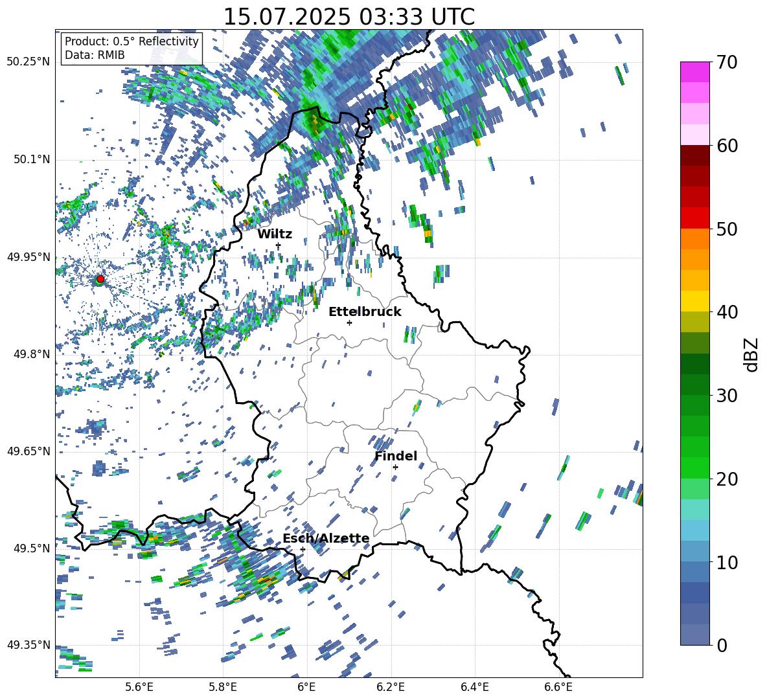Click the 5.6°E longitude label
The width and height of the screenshot is (767, 700).
click(139, 687)
